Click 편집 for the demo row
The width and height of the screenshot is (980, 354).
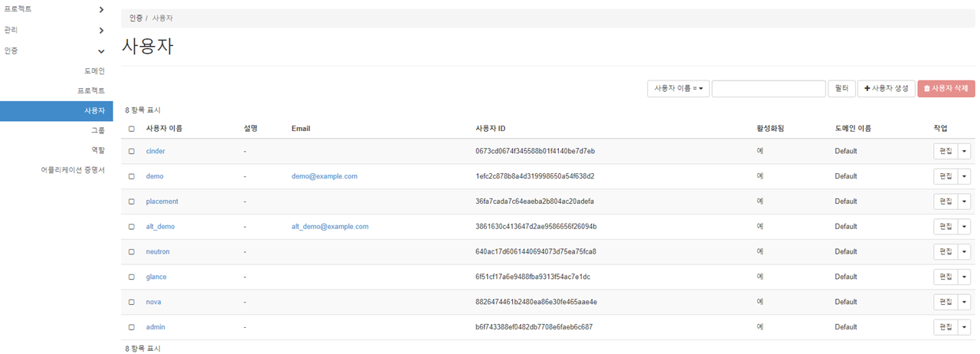pos(945,176)
